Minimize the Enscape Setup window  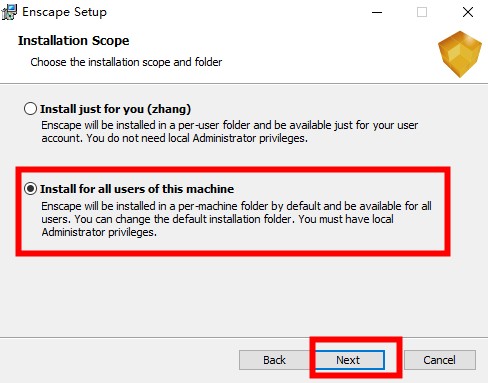coord(377,12)
